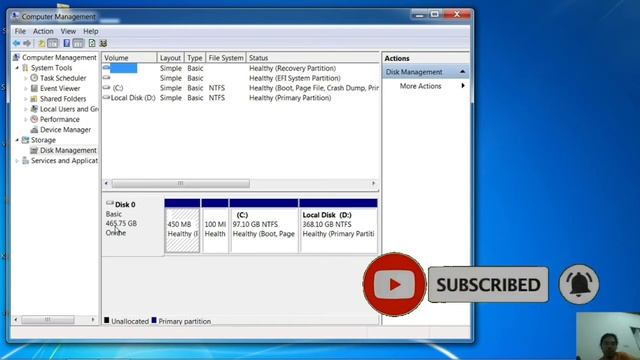The height and width of the screenshot is (360, 640).
Task: Open the Help menu
Action: click(x=91, y=31)
